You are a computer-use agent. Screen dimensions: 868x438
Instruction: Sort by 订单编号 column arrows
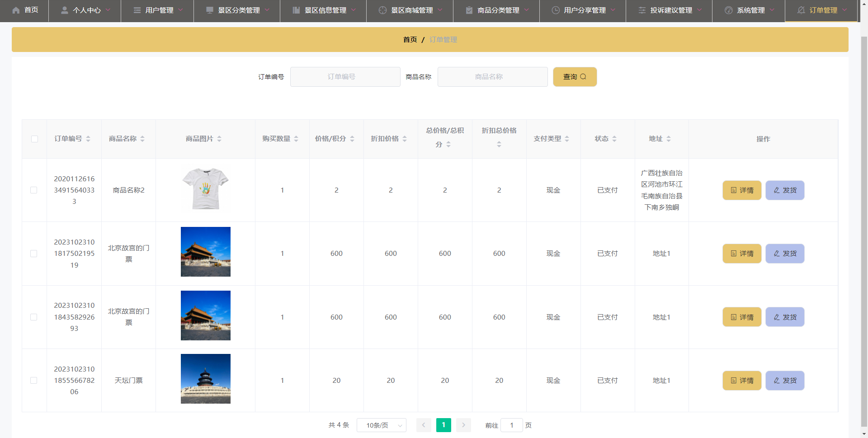88,139
